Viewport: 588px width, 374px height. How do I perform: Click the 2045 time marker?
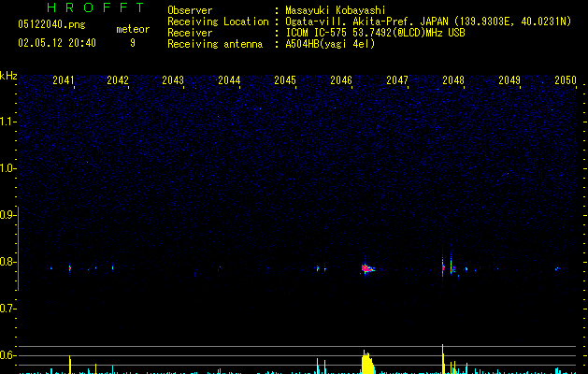(x=285, y=80)
